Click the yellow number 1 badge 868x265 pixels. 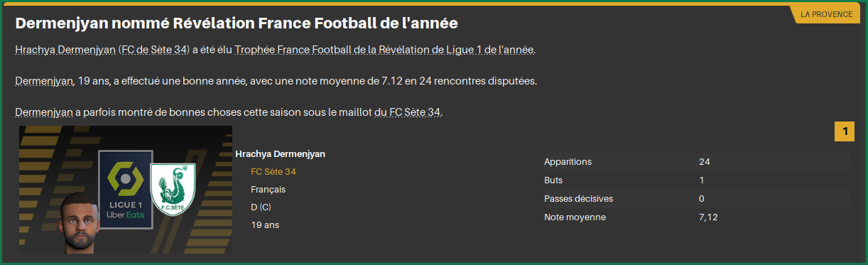[x=845, y=131]
